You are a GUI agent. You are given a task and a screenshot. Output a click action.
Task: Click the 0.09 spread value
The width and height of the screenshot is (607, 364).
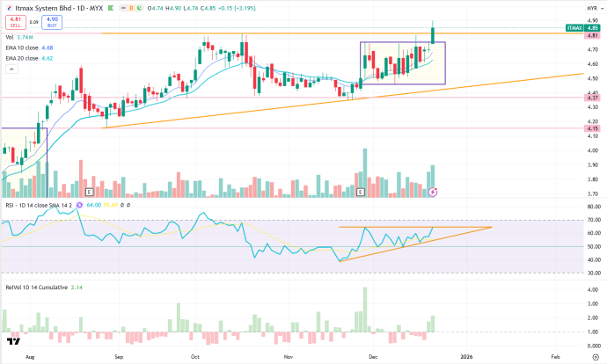tap(34, 23)
